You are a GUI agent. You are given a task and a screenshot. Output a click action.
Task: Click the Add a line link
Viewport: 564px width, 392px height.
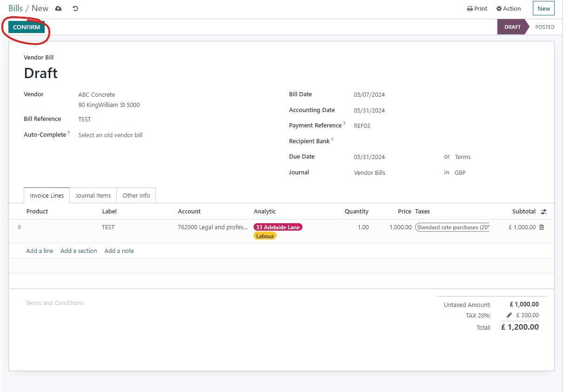click(x=40, y=251)
